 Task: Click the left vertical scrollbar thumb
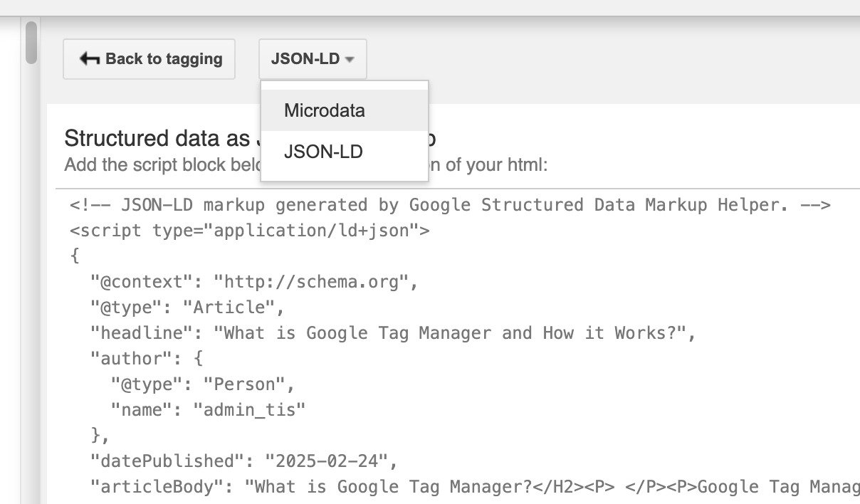31,43
